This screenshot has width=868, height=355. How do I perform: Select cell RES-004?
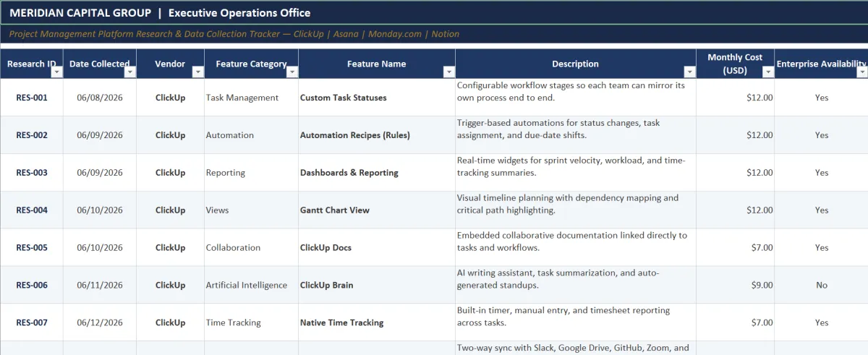coord(32,210)
